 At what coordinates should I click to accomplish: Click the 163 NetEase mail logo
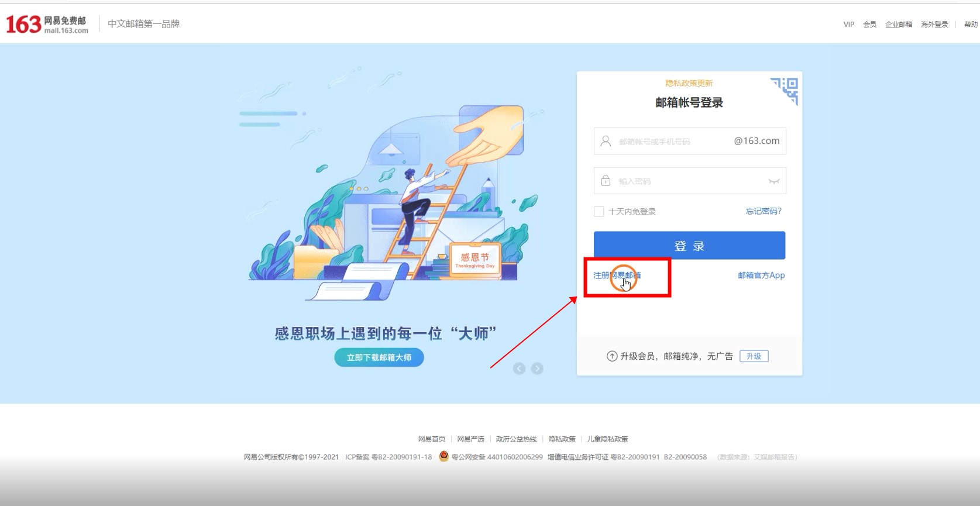click(x=47, y=24)
